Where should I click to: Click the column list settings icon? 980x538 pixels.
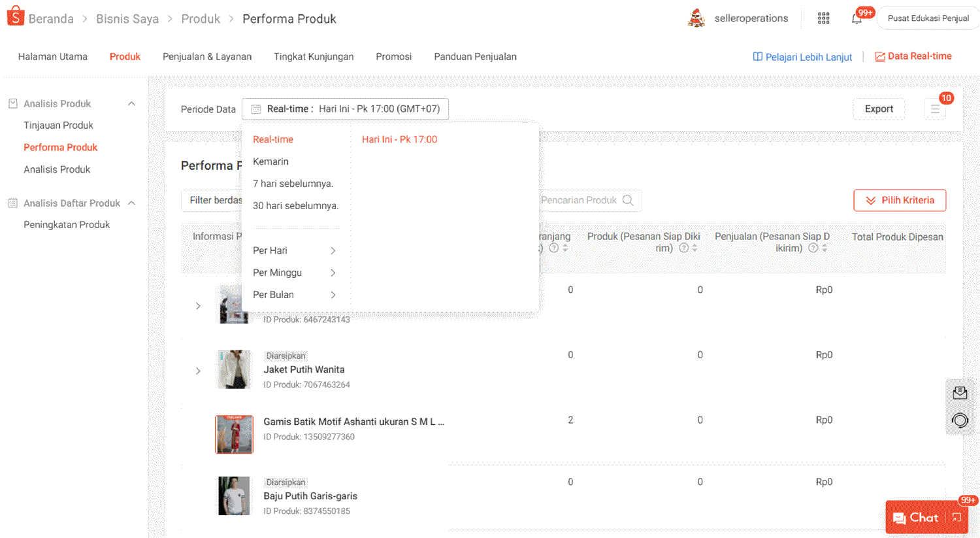(935, 109)
